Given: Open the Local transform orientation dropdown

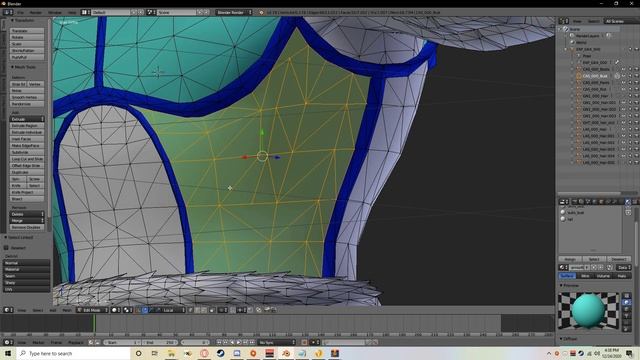Looking at the screenshot, I should coord(173,310).
